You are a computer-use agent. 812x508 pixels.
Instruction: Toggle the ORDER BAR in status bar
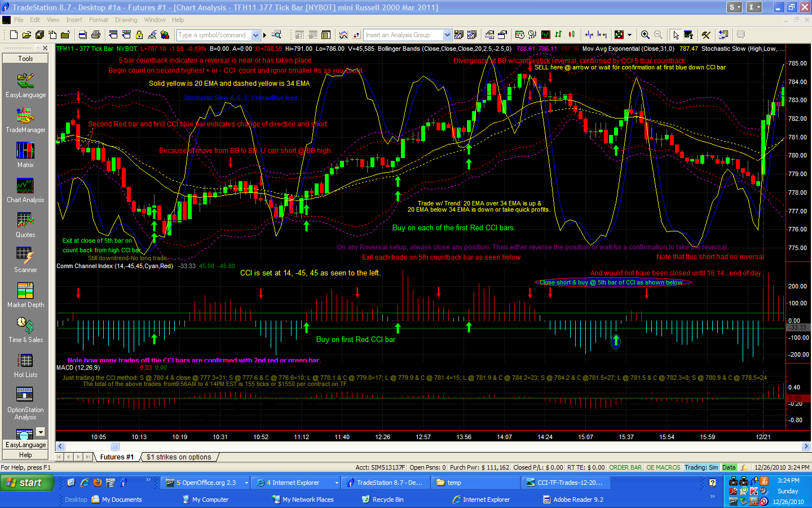click(625, 467)
